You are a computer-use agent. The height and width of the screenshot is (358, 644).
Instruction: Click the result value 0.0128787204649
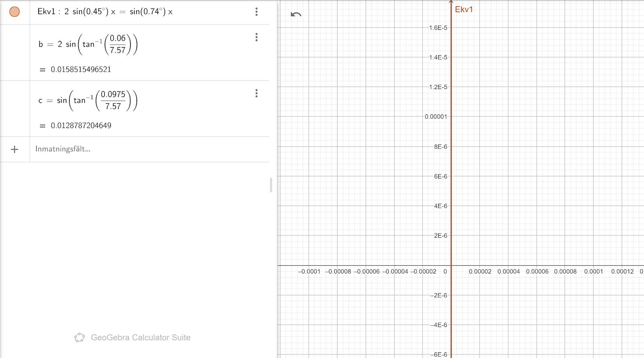80,125
